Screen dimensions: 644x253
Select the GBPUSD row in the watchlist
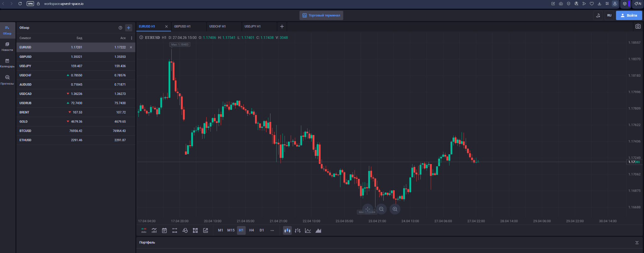76,57
